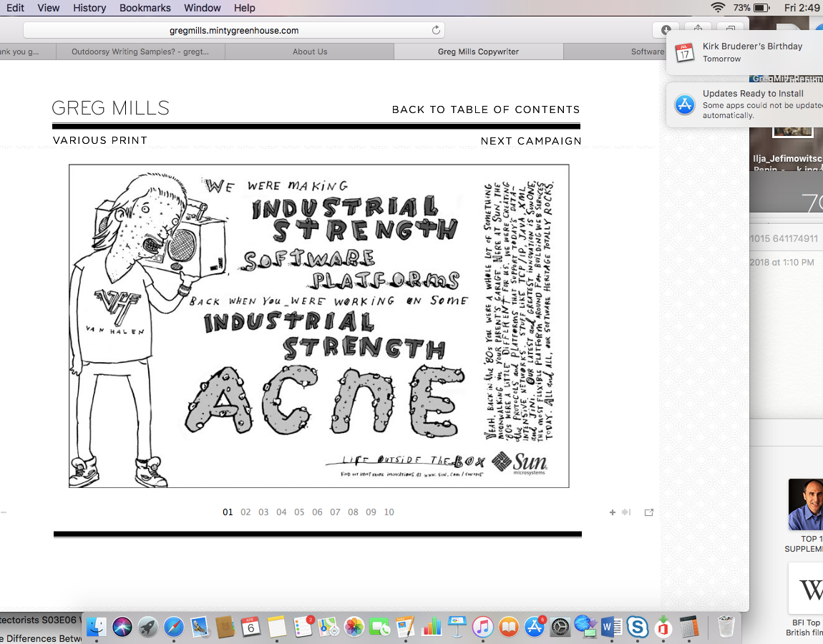Screen dimensions: 823x644
Task: Click the battery status icon
Action: tap(761, 8)
